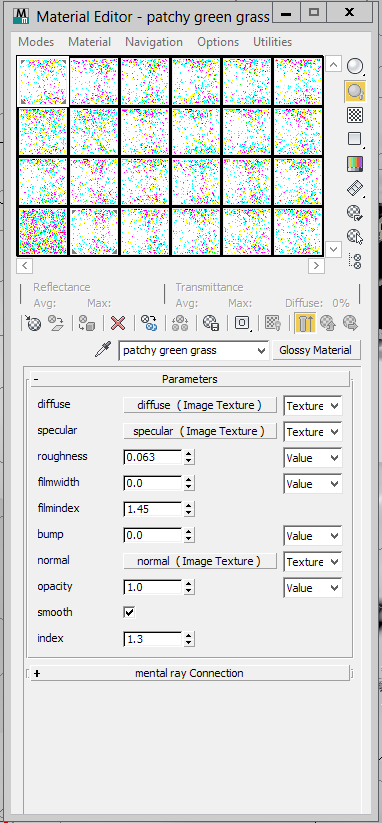Open the roughness Value type dropdown
Image resolution: width=382 pixels, height=823 pixels.
313,458
